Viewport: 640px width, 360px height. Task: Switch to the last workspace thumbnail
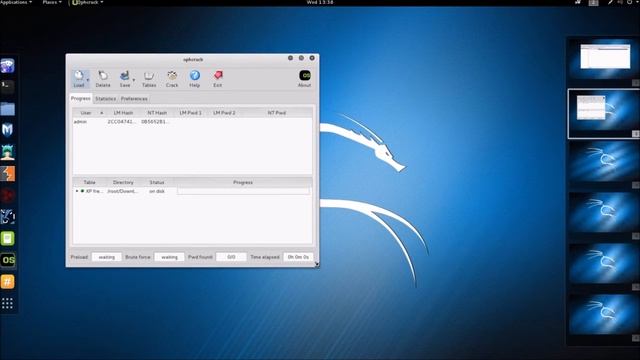pyautogui.click(x=605, y=314)
